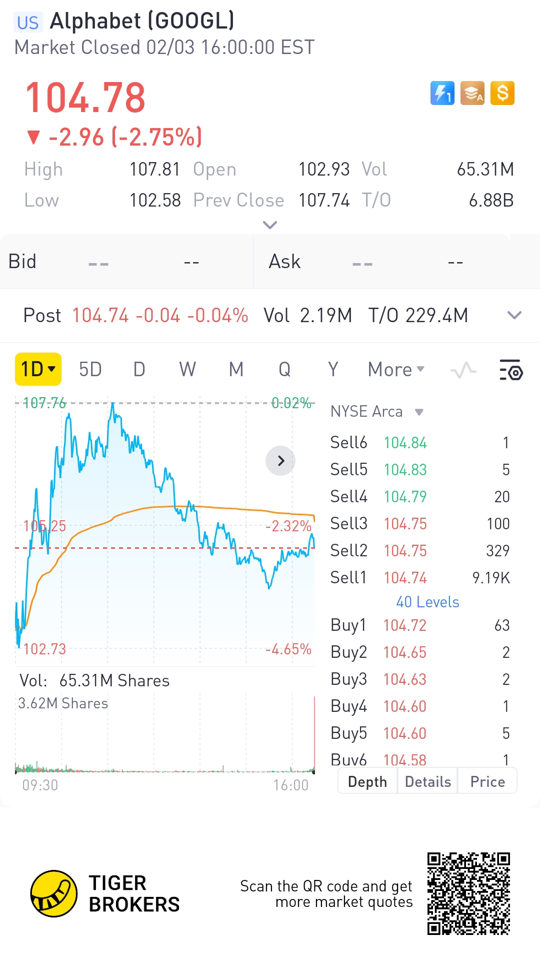Select the Details view toggle
Image resolution: width=540 pixels, height=980 pixels.
(428, 781)
